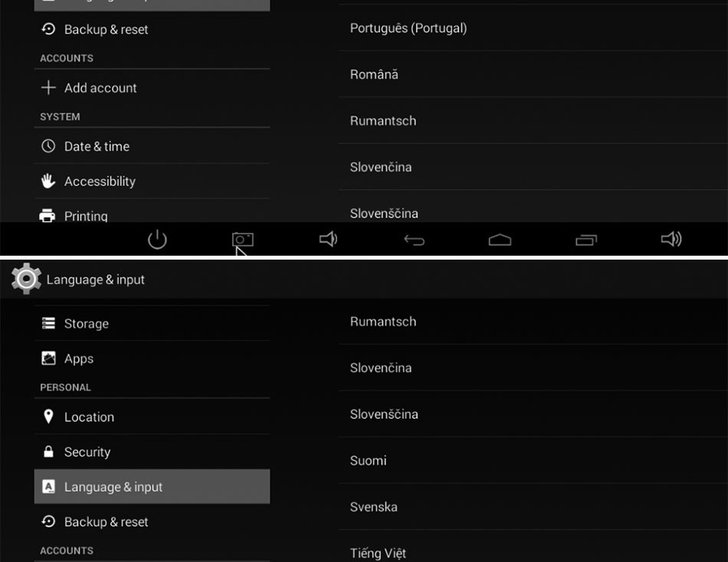This screenshot has width=728, height=562.
Task: Open the recent apps icon
Action: coord(585,240)
